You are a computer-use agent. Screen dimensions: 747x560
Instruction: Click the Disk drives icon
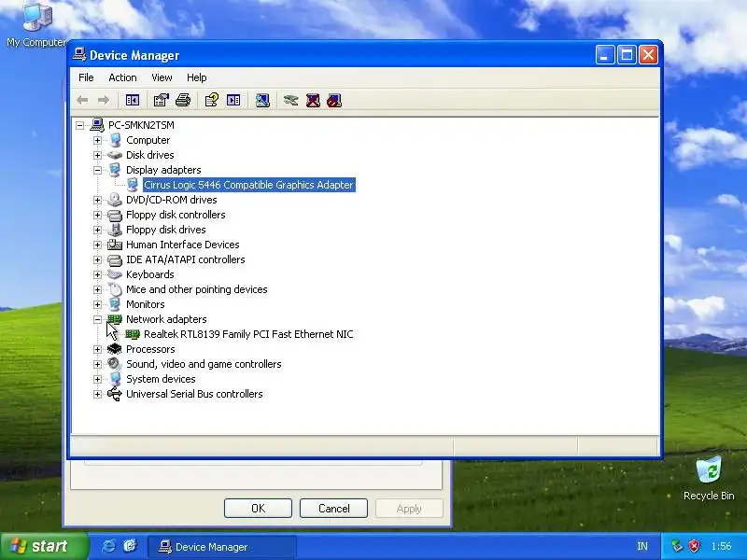coord(114,155)
